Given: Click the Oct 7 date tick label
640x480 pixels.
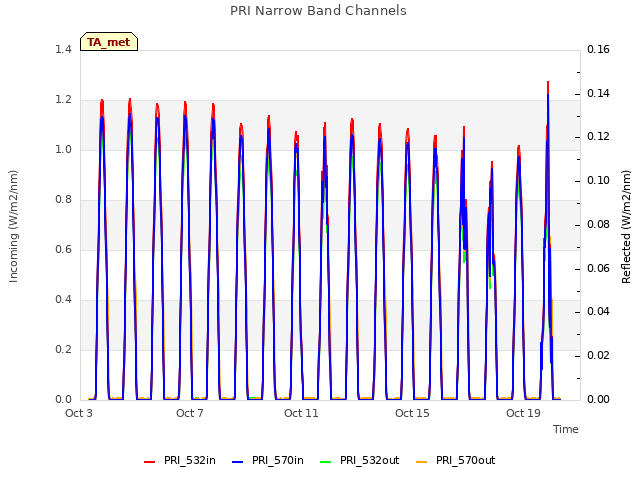Looking at the screenshot, I should 190,413.
